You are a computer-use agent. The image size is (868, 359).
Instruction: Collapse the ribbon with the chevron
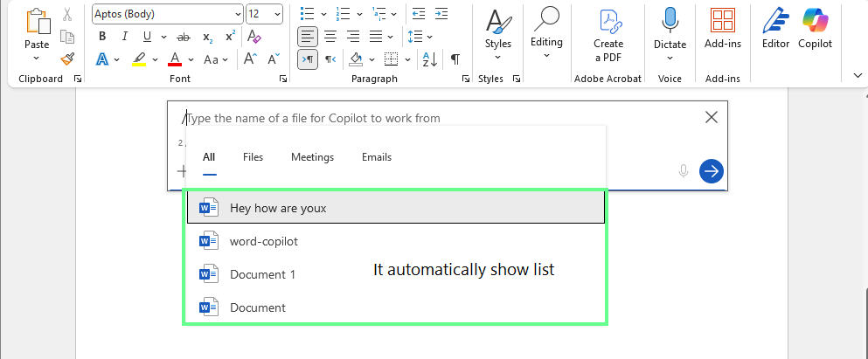point(858,75)
